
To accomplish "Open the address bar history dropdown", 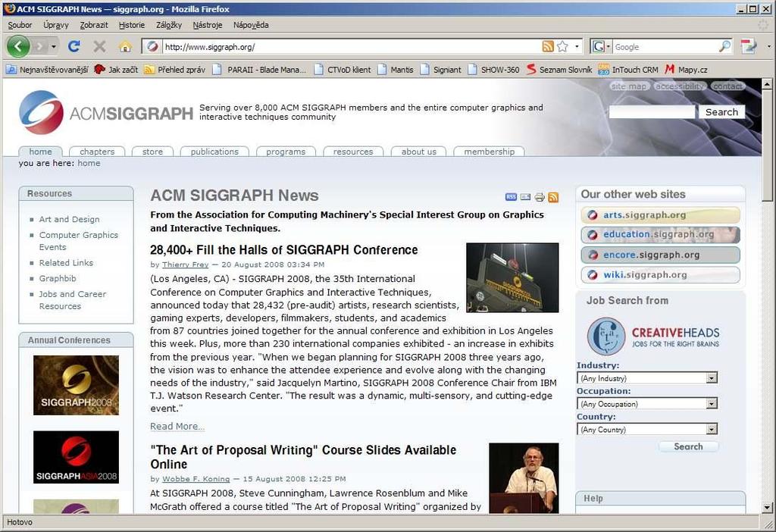I will [x=577, y=46].
